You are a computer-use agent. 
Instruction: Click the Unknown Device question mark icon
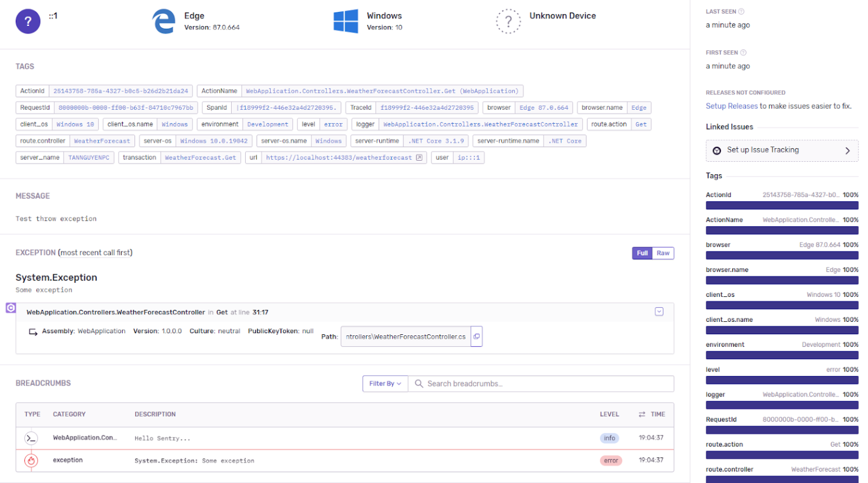tap(509, 21)
